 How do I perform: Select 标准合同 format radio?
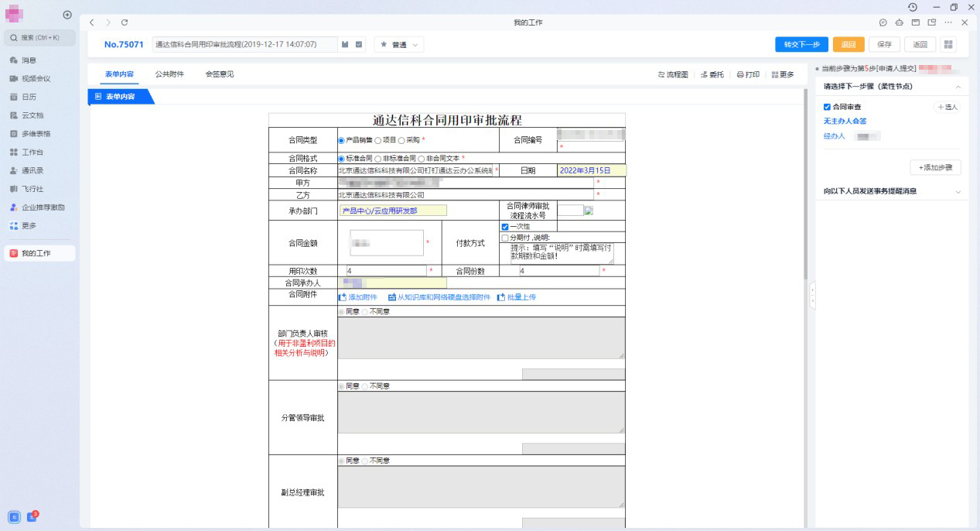342,158
